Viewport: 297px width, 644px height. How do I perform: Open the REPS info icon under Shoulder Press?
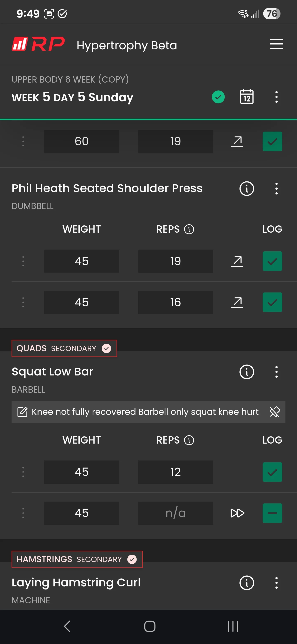[x=189, y=229]
